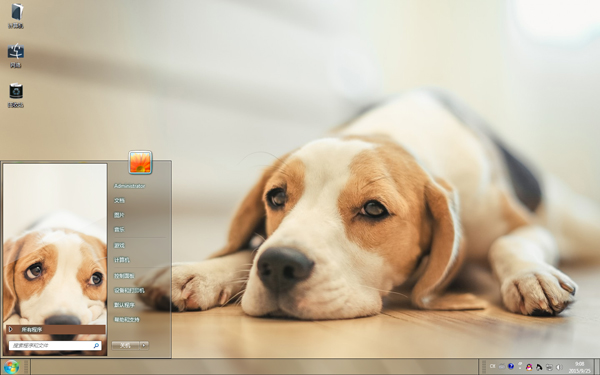Click the Windows Start orb
This screenshot has height=375, width=600.
pos(11,367)
